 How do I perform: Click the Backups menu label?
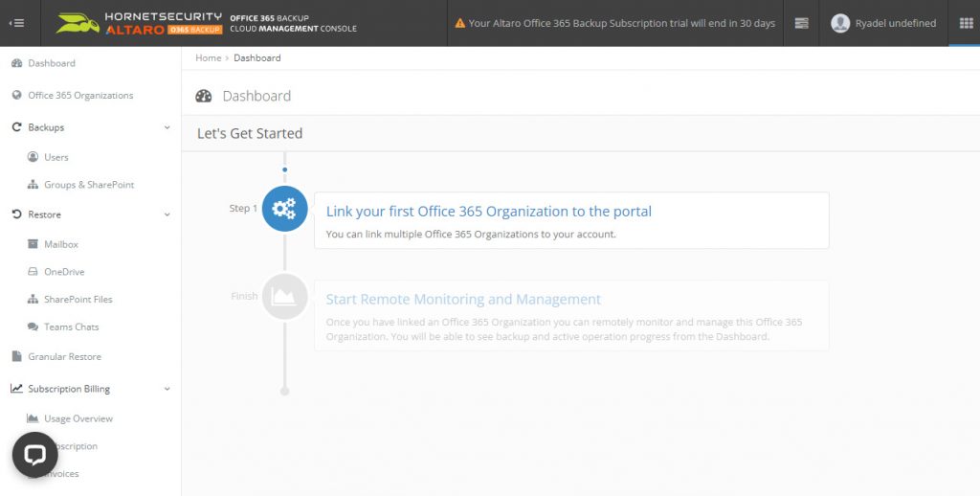(46, 127)
